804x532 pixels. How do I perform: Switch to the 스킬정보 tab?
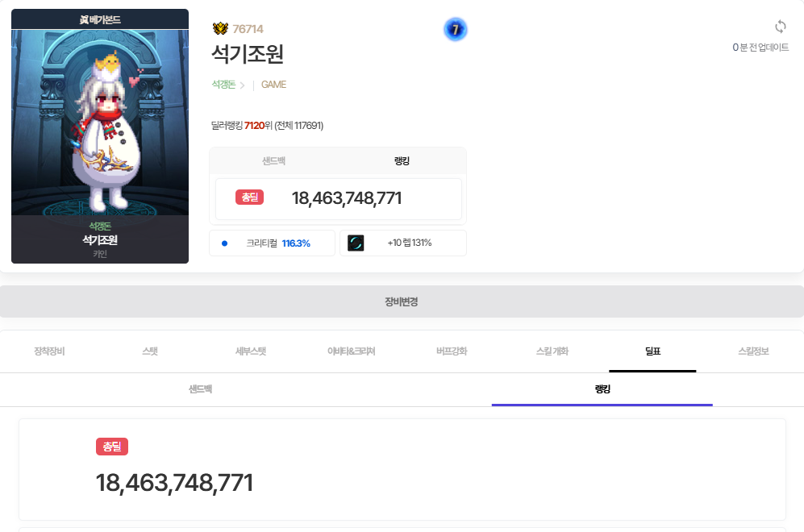pos(753,351)
